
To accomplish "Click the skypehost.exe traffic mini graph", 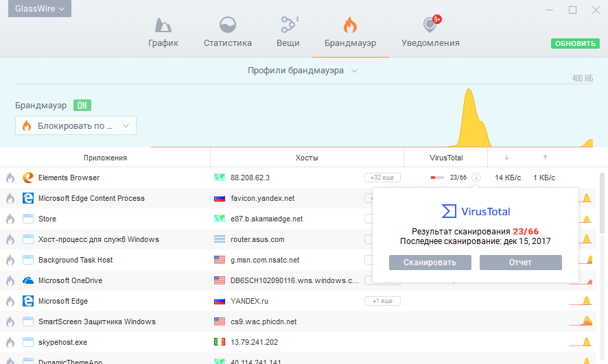I will tap(581, 341).
